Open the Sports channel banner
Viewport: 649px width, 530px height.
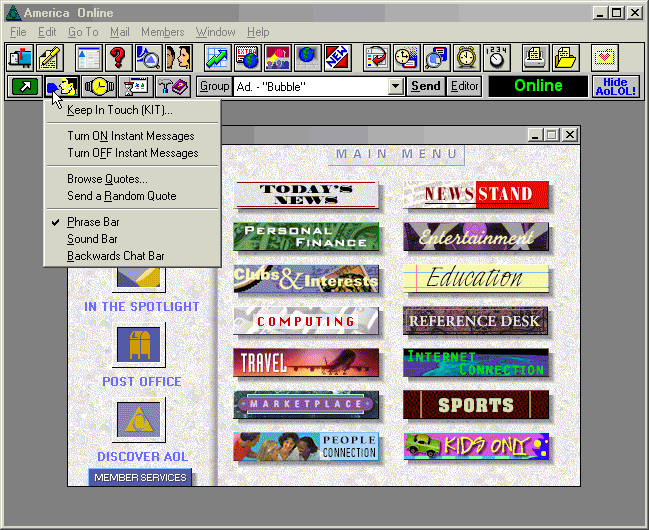[x=476, y=405]
